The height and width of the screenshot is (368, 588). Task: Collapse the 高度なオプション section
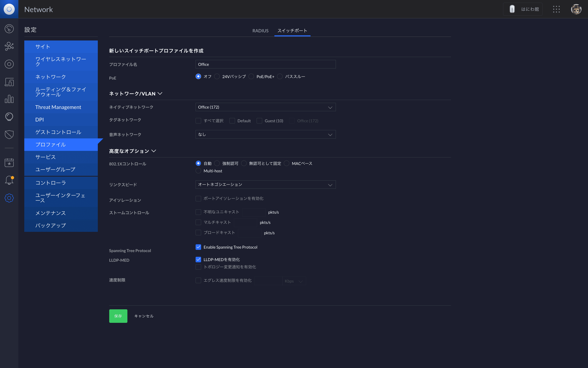pos(133,151)
